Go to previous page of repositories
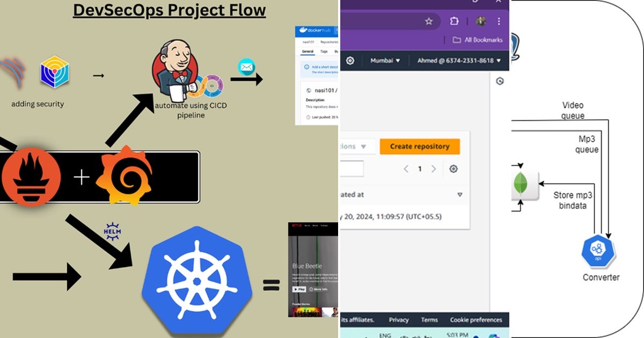Image resolution: width=644 pixels, height=338 pixels. pos(406,169)
